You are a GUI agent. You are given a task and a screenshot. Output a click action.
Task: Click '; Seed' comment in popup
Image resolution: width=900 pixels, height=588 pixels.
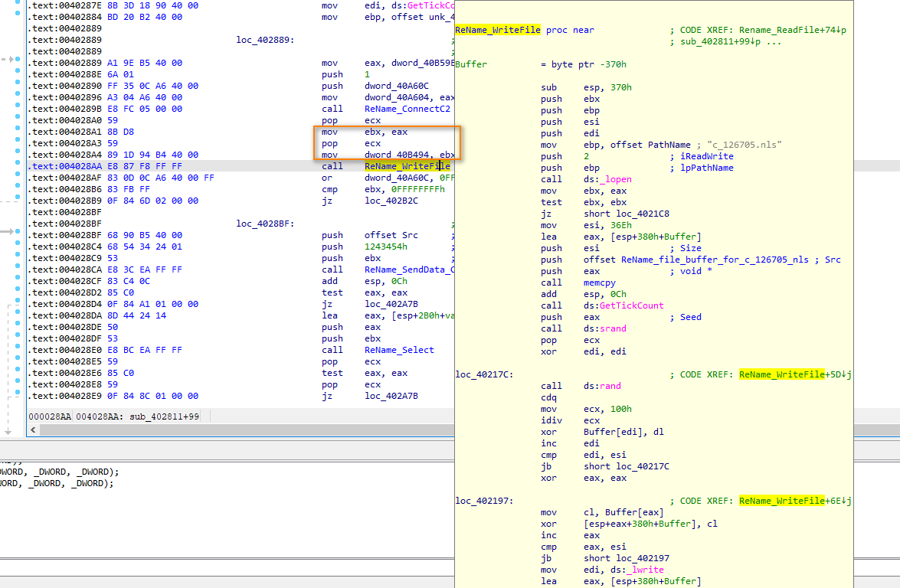click(x=686, y=317)
